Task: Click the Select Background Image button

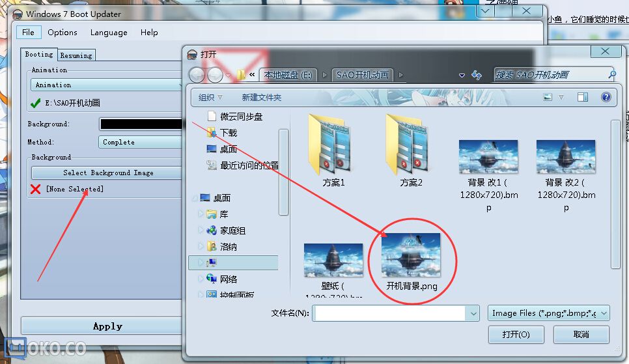Action: tap(107, 173)
